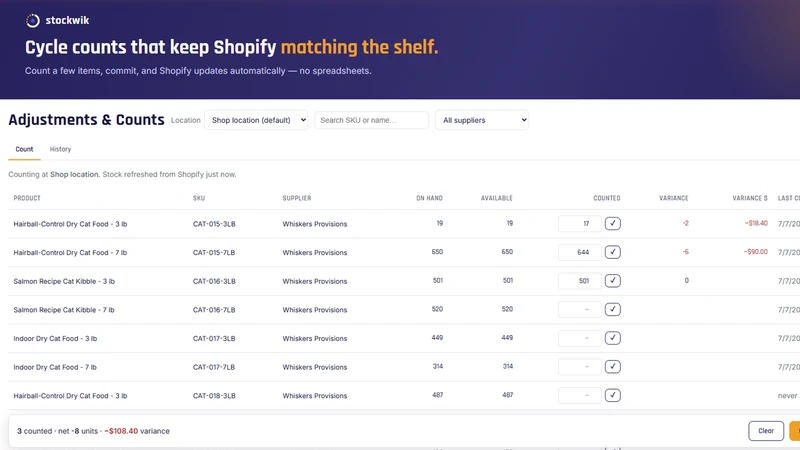This screenshot has height=450, width=800.
Task: Select SKU CAT-015-7LB cell
Action: [x=214, y=253]
